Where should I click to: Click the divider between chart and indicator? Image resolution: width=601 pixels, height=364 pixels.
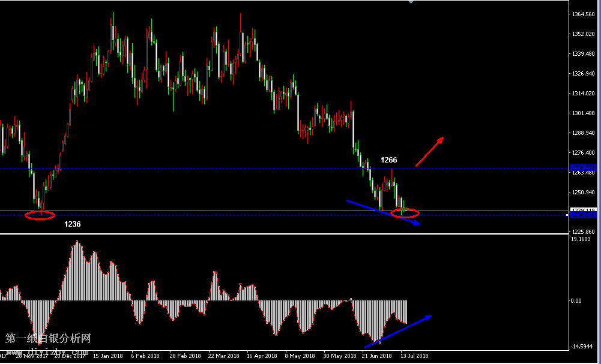click(282, 234)
